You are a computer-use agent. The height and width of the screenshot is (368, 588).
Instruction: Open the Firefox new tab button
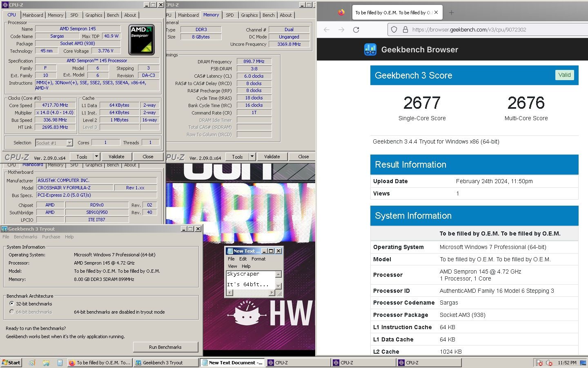click(x=451, y=12)
